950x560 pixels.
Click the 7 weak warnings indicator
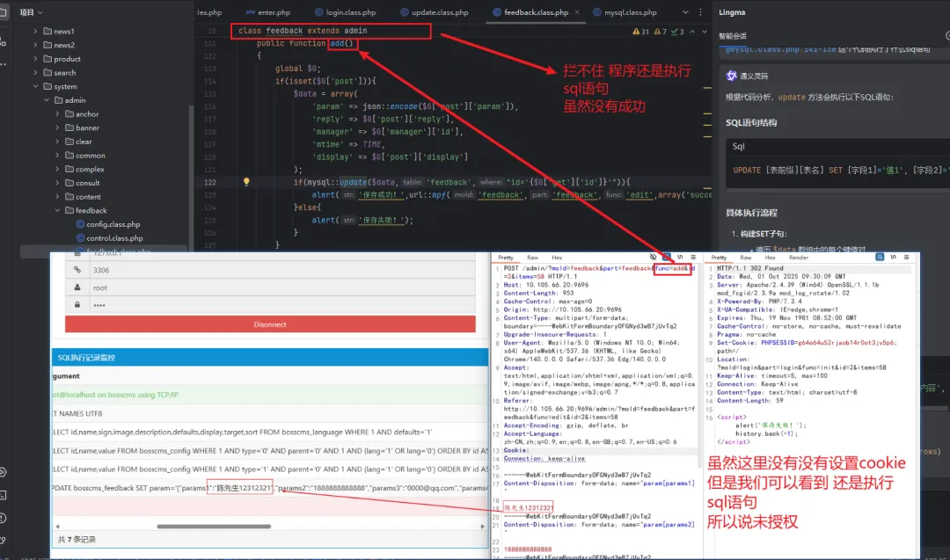(660, 32)
